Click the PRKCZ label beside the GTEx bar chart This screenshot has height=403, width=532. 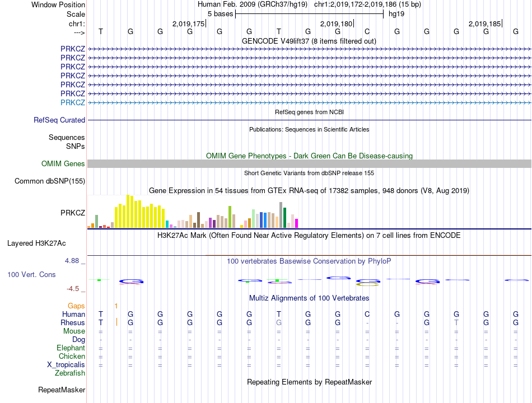coord(73,213)
